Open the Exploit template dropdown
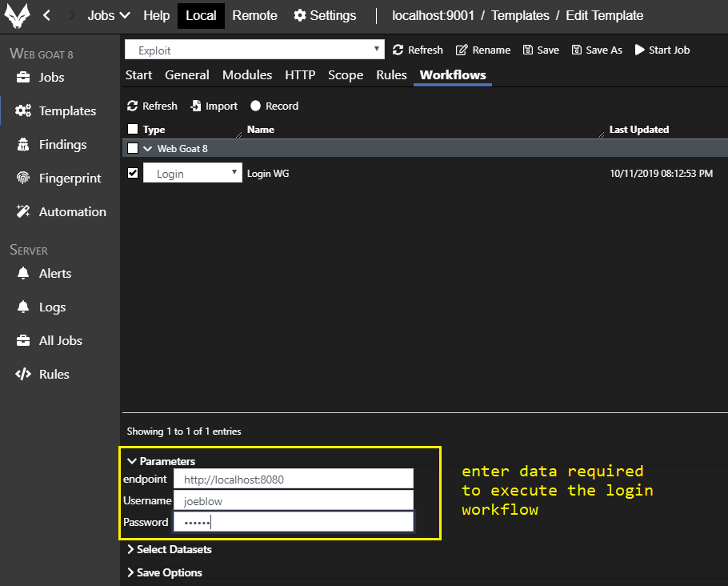This screenshot has width=728, height=586. click(254, 50)
